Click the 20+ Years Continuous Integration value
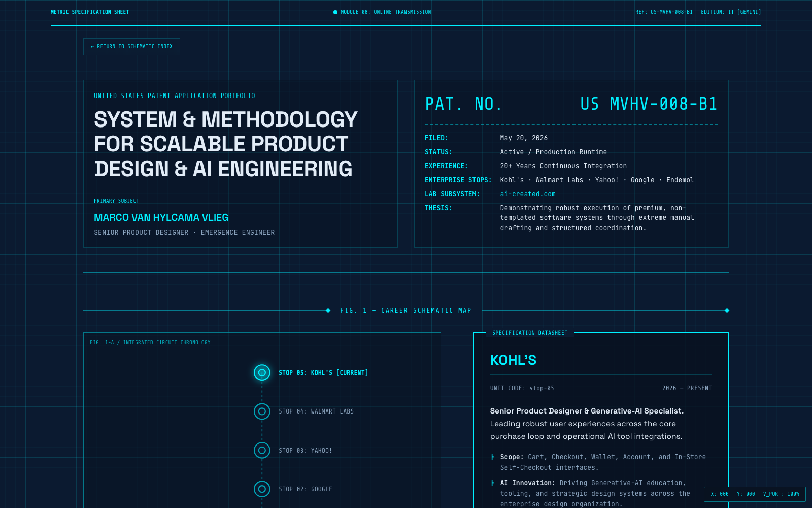The width and height of the screenshot is (812, 508). click(x=563, y=166)
